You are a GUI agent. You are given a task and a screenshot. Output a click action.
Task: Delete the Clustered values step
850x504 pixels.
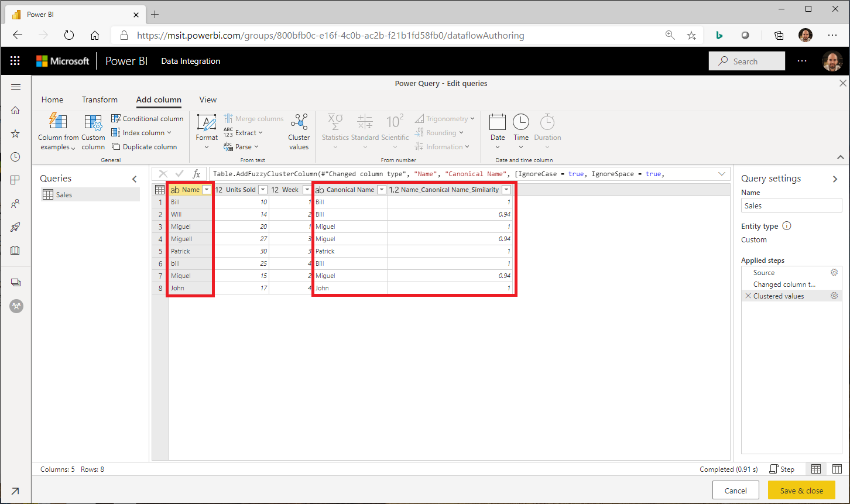[748, 296]
